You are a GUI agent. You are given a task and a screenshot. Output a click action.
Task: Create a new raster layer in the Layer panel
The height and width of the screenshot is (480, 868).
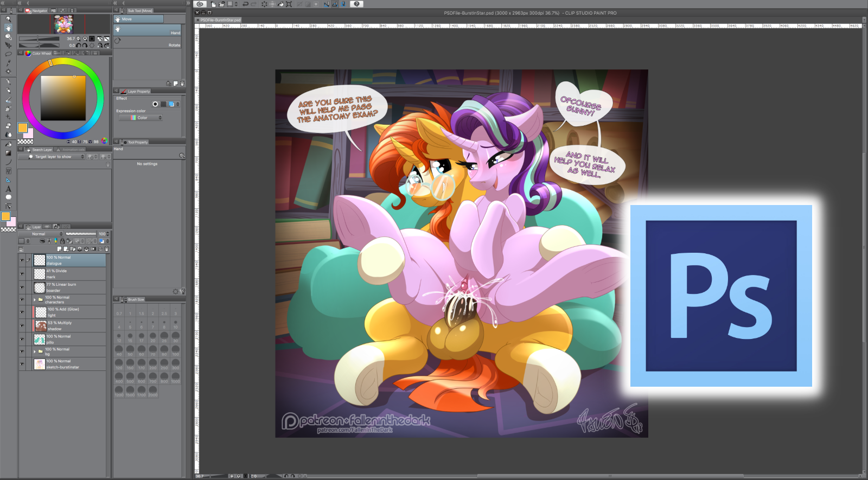pyautogui.click(x=59, y=249)
